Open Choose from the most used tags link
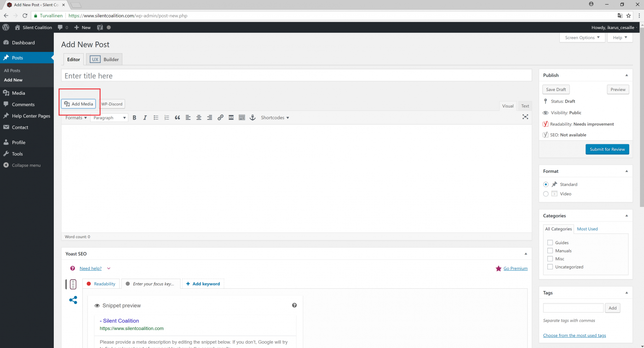The height and width of the screenshot is (348, 644). click(575, 336)
